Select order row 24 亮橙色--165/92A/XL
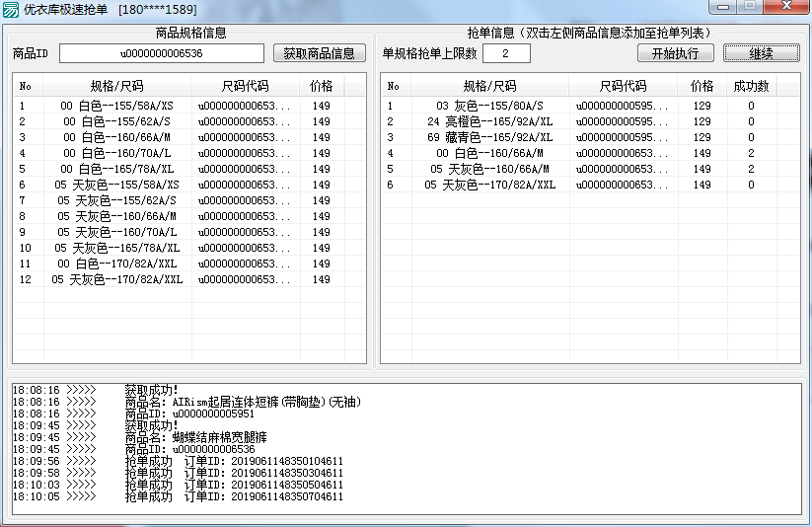 (x=590, y=121)
